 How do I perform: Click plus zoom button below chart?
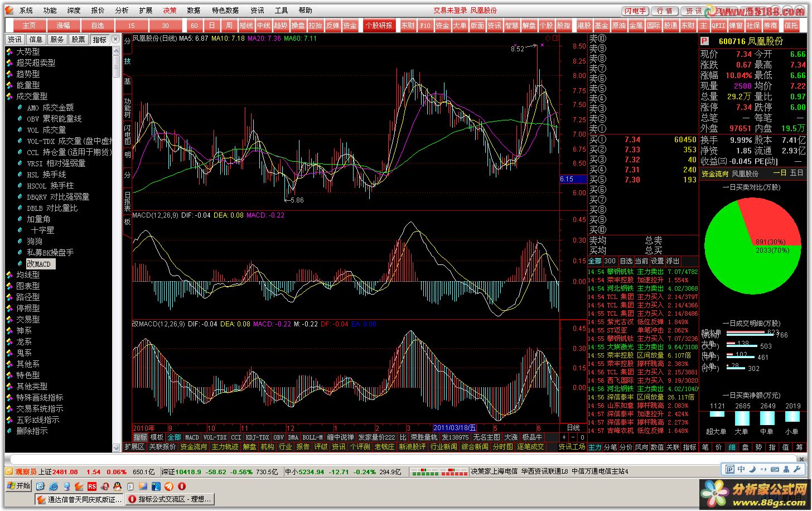(564, 438)
